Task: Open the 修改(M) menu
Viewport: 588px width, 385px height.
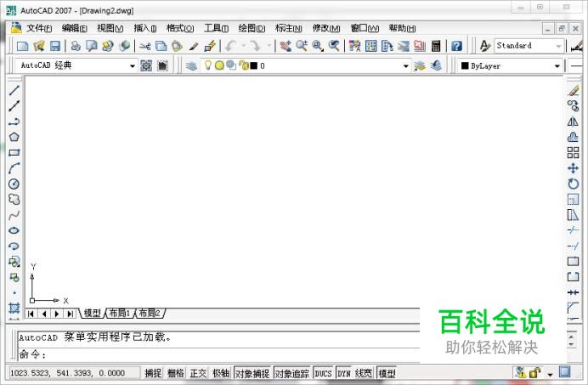Action: click(x=326, y=28)
